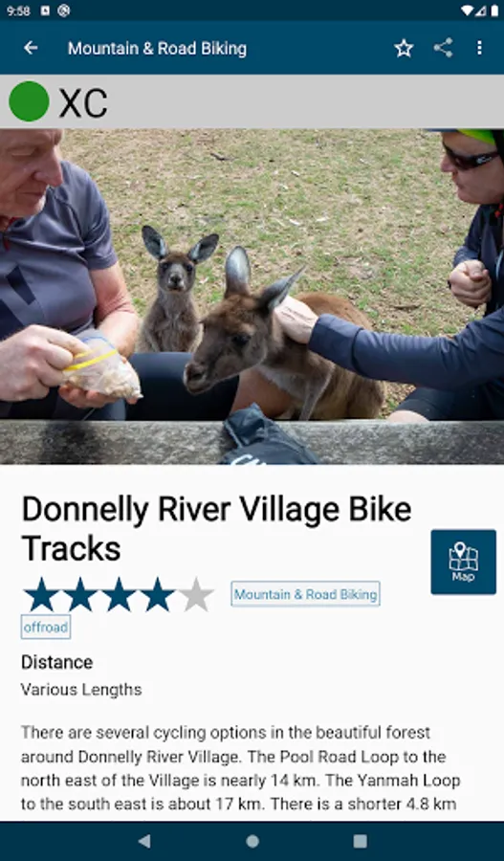Tap Android back navigation triangle
Screen dimensions: 504x861
(x=144, y=841)
